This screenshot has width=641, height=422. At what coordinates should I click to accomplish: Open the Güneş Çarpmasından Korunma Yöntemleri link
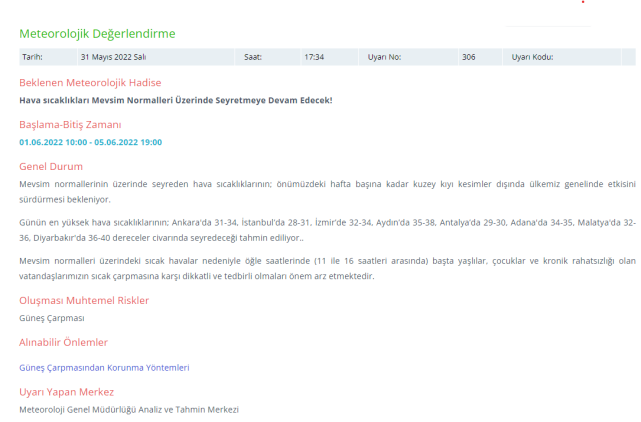click(x=104, y=367)
